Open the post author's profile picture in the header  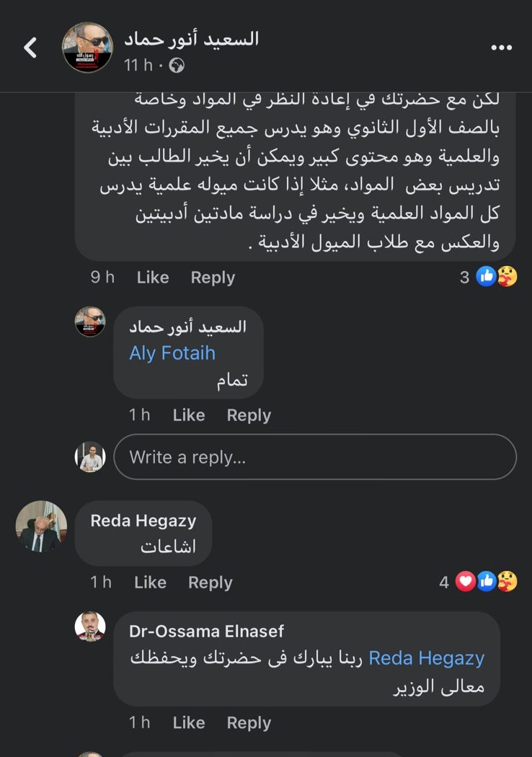tap(87, 48)
